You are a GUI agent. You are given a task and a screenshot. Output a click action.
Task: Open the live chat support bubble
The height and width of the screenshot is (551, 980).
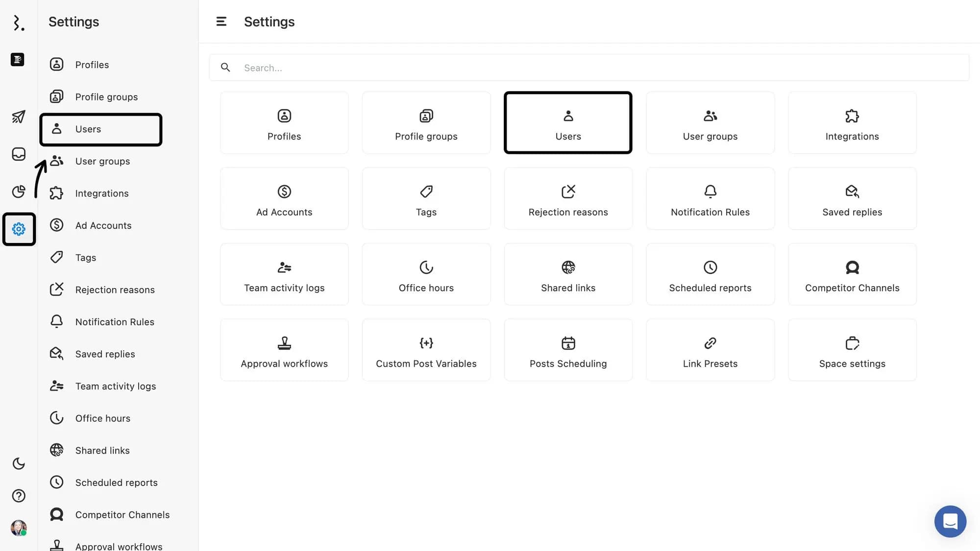pyautogui.click(x=950, y=521)
